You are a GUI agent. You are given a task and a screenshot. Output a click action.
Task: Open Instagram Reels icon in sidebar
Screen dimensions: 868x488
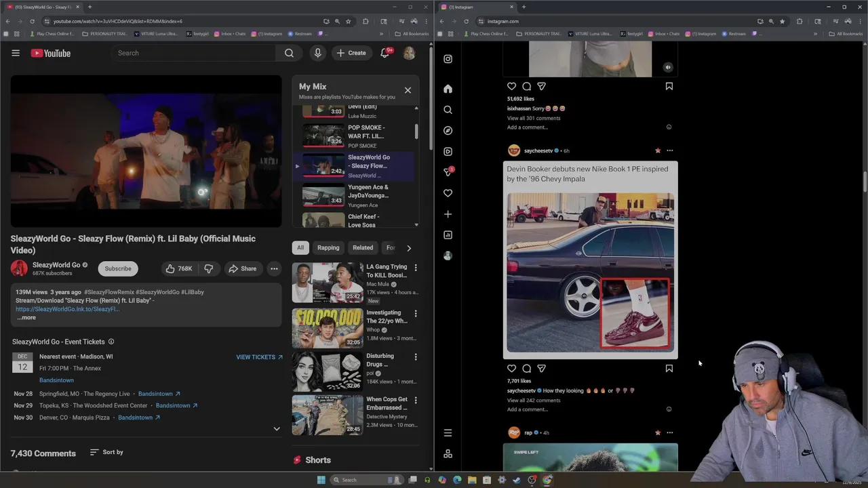[448, 152]
